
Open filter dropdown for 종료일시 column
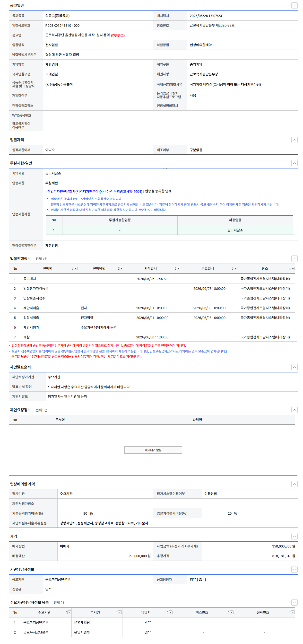[x=235, y=268]
